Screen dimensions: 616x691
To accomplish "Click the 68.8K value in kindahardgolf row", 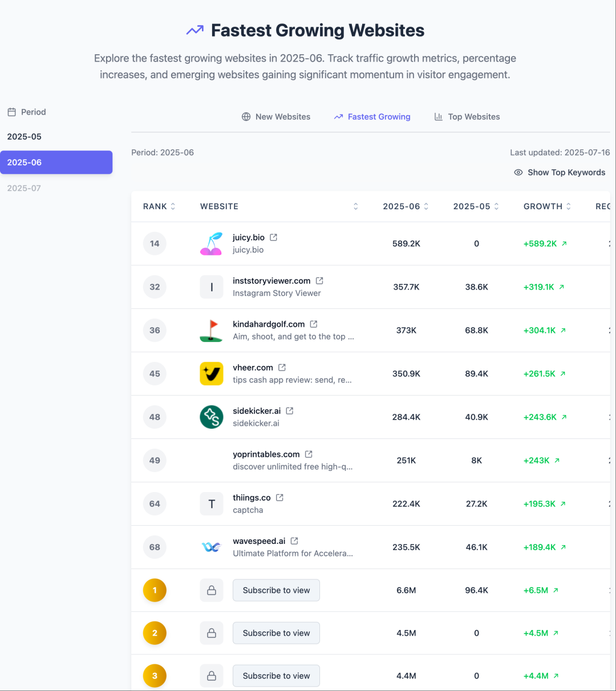I will pos(476,330).
